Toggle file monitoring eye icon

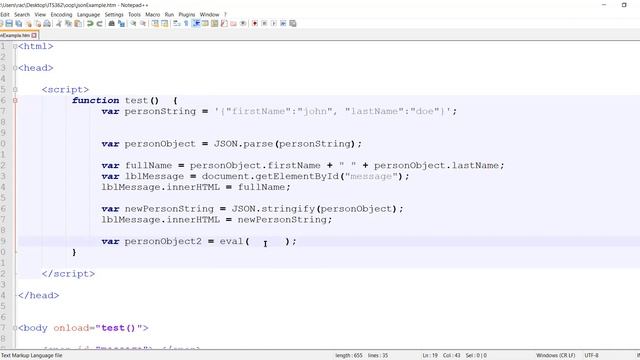tap(243, 24)
